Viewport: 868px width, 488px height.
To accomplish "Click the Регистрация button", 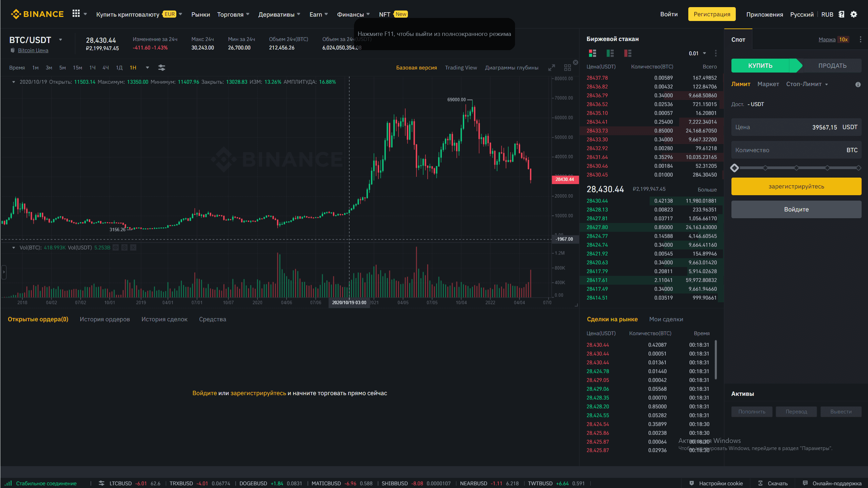I will 712,14.
